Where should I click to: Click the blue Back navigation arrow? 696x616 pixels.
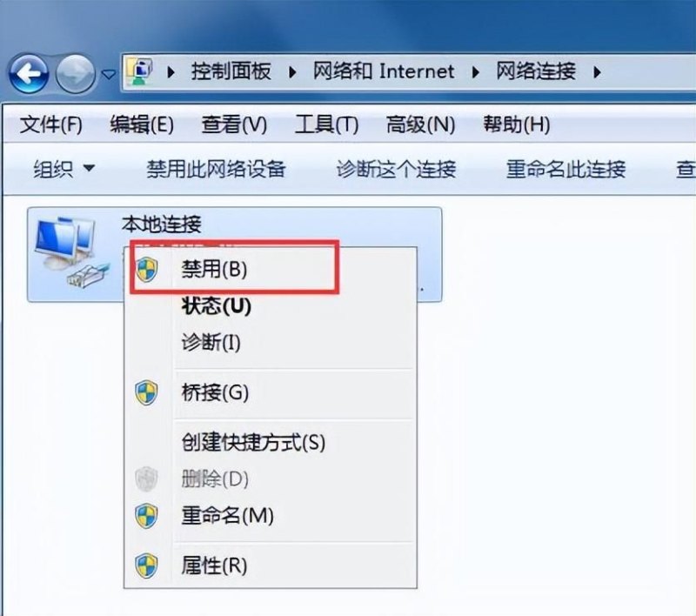[29, 74]
